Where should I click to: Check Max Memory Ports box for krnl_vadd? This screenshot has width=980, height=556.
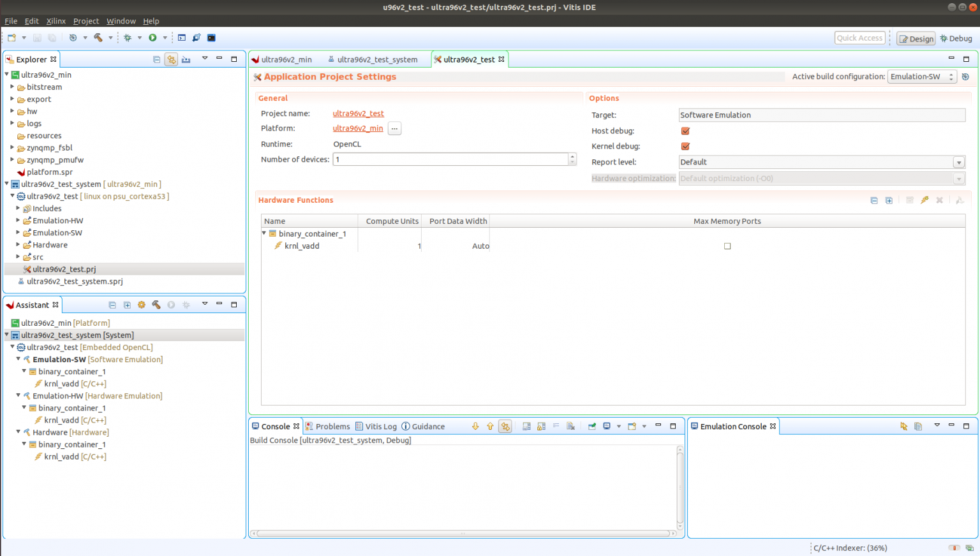727,246
